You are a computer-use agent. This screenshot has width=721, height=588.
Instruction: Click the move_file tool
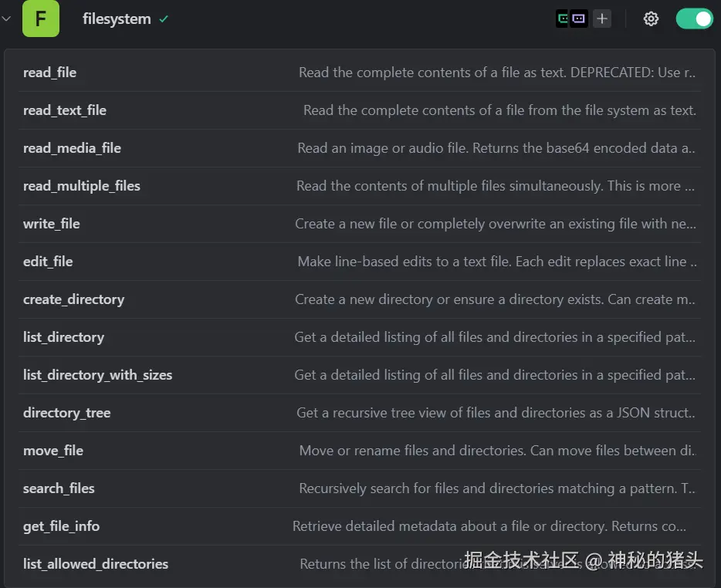(x=53, y=451)
